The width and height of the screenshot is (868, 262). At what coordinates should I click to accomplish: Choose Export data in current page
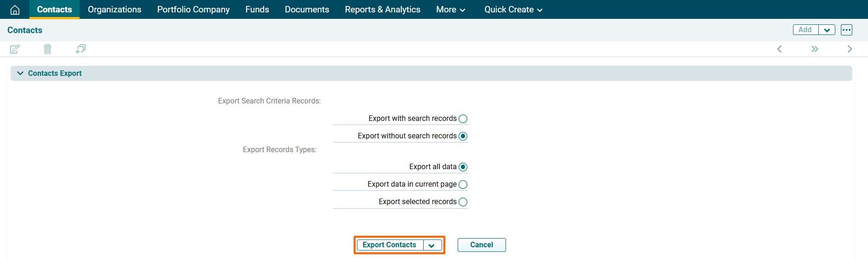point(463,185)
